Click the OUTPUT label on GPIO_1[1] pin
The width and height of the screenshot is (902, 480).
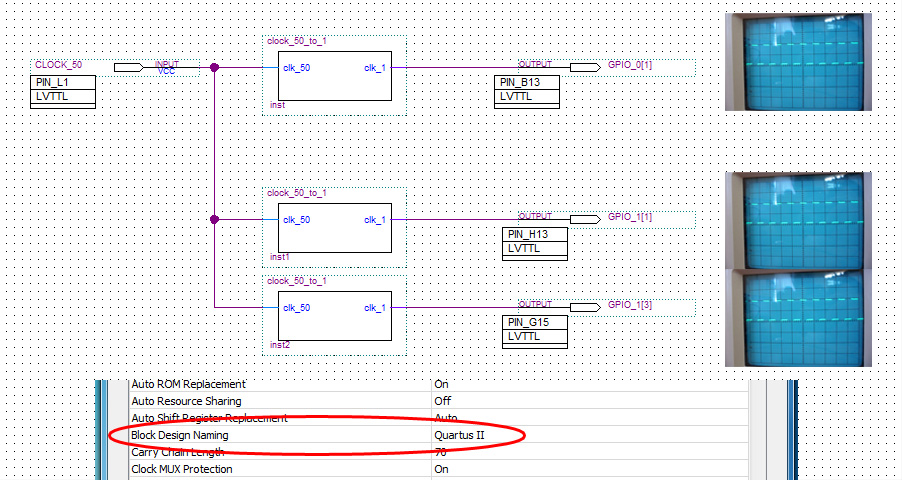(535, 216)
